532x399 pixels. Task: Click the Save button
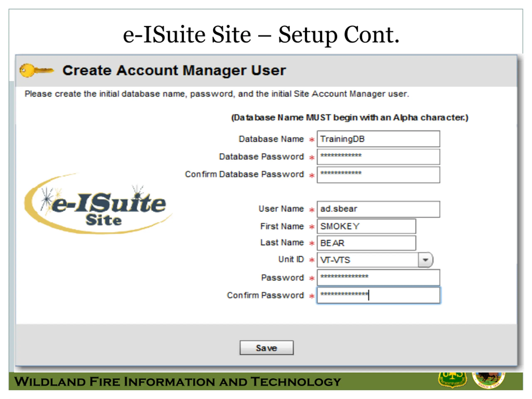266,347
